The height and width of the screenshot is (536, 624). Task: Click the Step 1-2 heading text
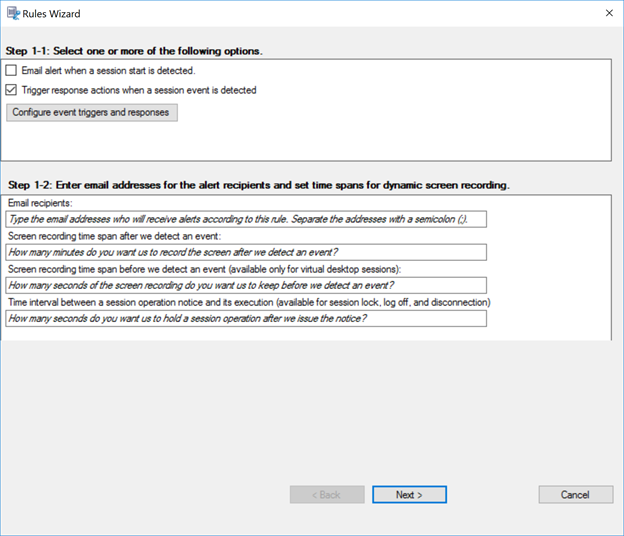[x=258, y=185]
